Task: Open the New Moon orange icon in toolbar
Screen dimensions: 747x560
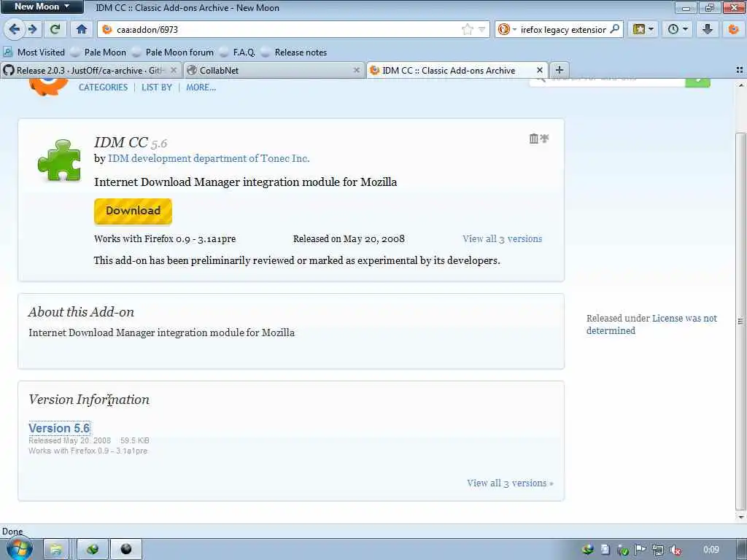Action: (x=733, y=29)
